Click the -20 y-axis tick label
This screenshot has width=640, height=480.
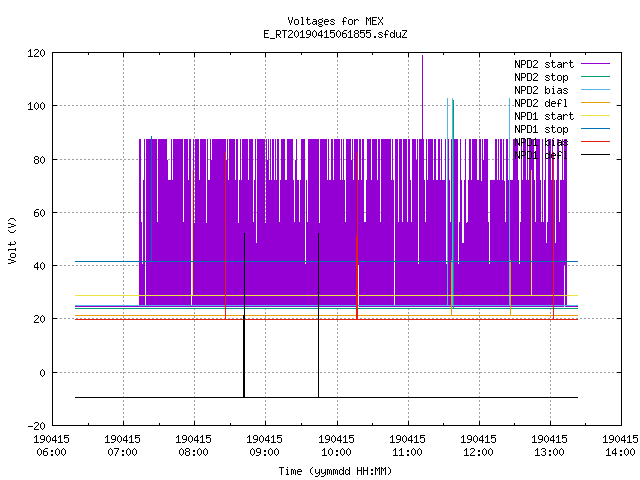36,426
